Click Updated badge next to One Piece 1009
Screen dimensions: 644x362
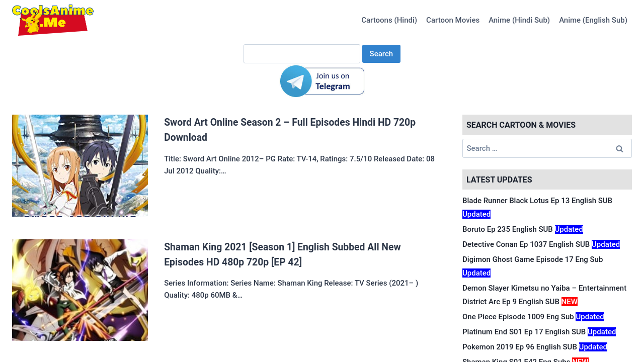click(590, 317)
